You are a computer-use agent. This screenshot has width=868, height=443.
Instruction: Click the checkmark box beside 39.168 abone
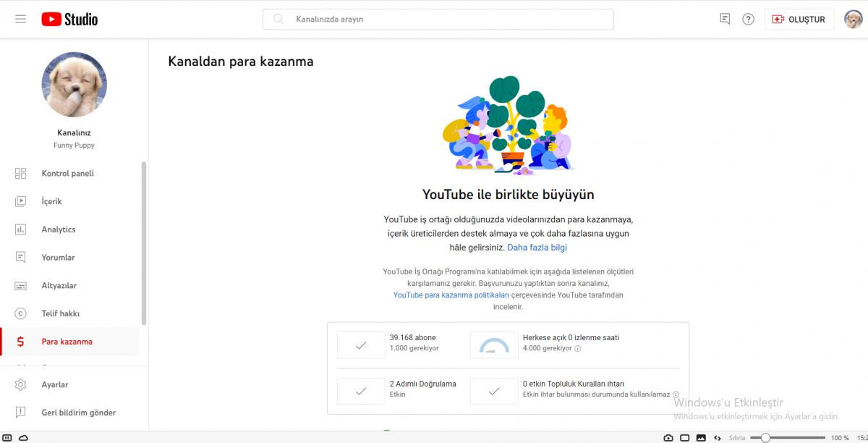361,345
